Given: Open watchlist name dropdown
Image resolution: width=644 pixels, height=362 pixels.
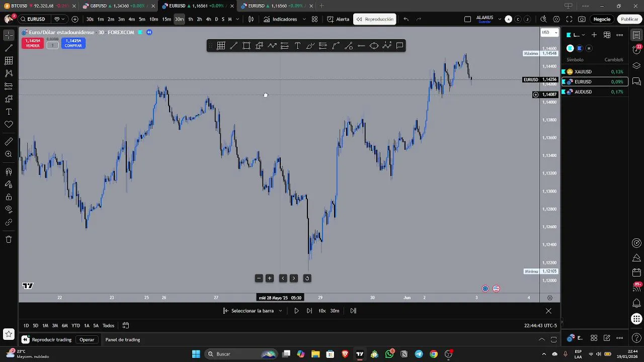Looking at the screenshot, I should click(x=577, y=35).
